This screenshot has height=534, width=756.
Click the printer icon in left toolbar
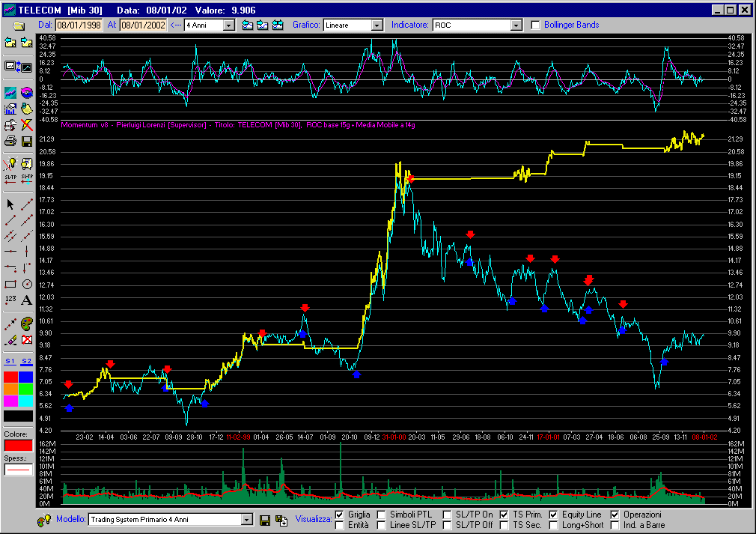(x=10, y=141)
